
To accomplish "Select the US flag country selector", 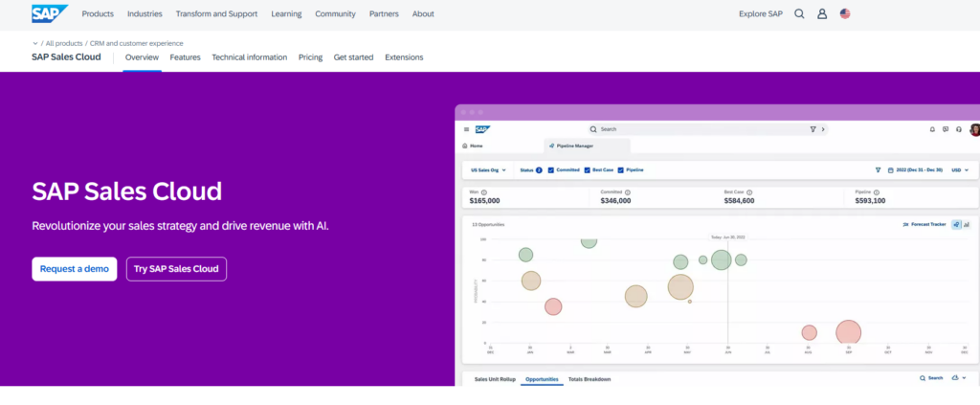I will [845, 13].
